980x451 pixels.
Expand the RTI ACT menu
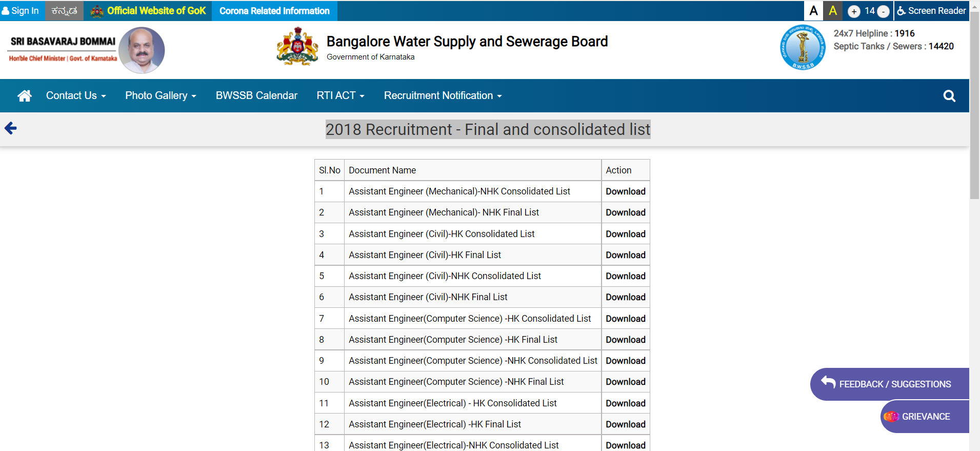click(x=341, y=95)
